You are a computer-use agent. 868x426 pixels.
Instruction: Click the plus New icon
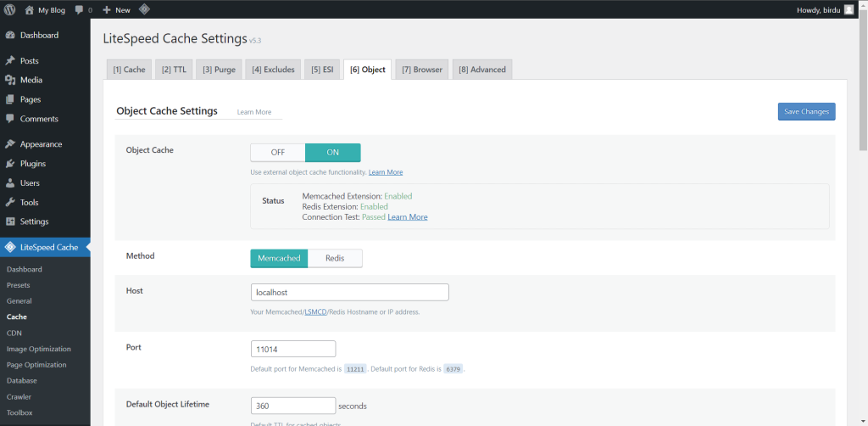(107, 10)
